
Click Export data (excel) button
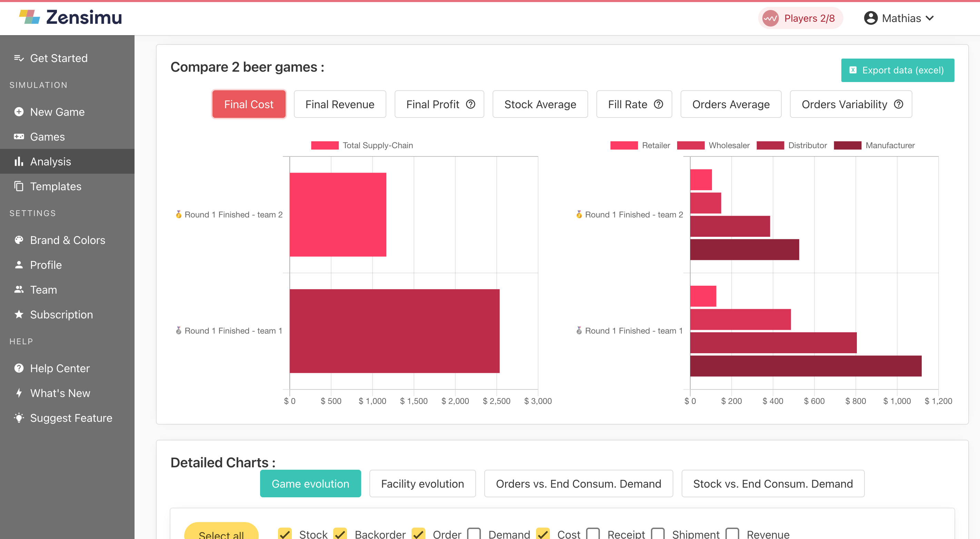pos(897,70)
